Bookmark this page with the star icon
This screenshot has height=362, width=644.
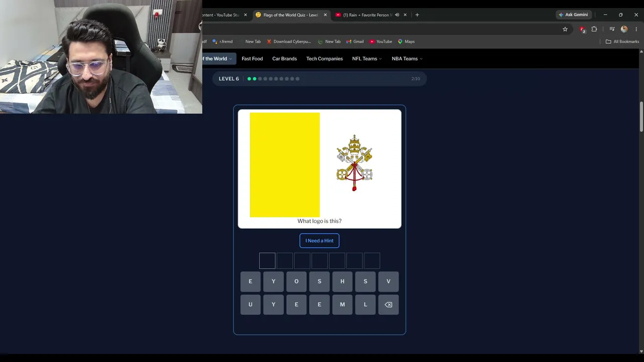tap(565, 29)
